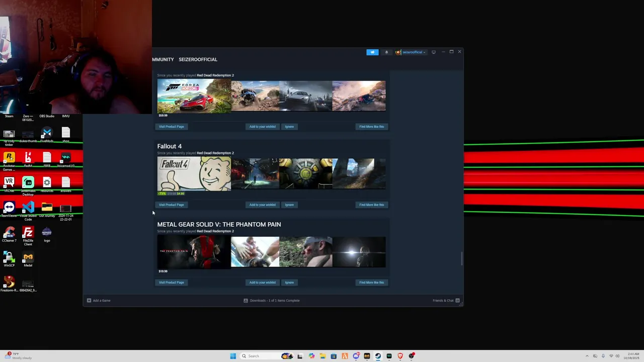Ignore the Fallout 4 recommendation
Viewport: 644px width, 362px height.
coord(289,205)
